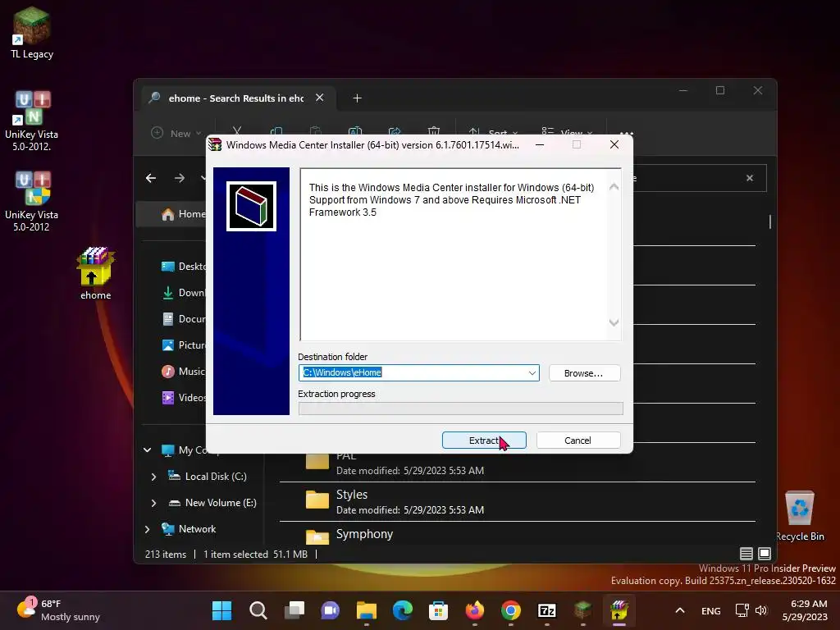Clear the Explorer search box

[750, 178]
